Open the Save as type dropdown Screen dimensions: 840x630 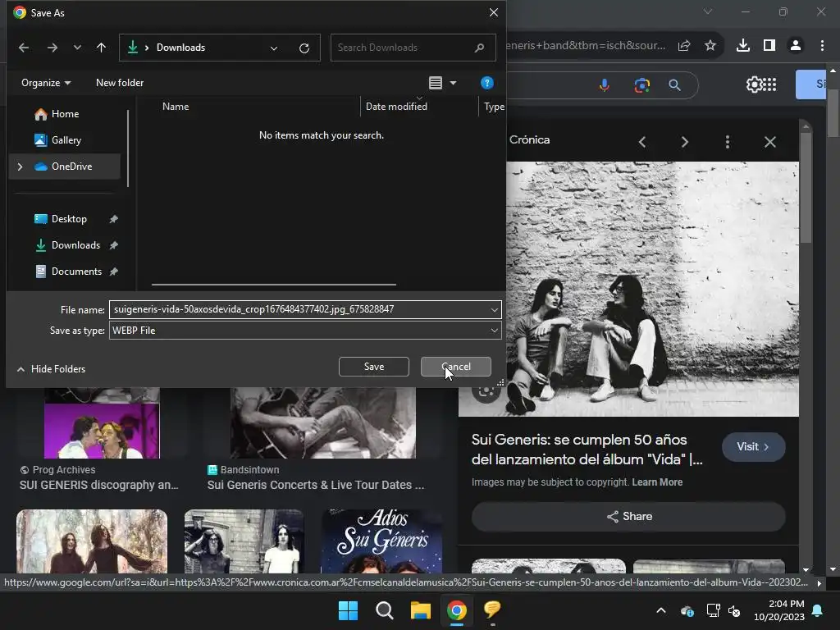(304, 330)
